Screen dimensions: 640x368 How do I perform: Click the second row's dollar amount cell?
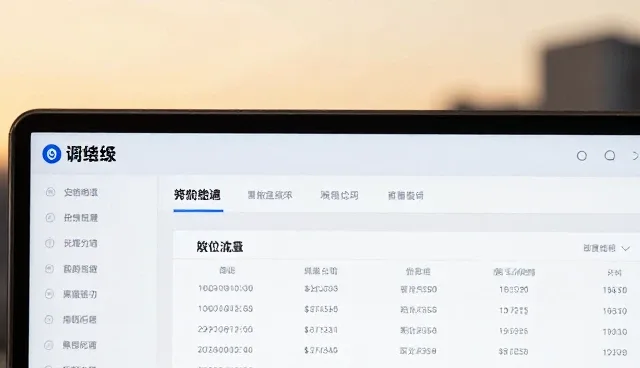click(x=321, y=309)
